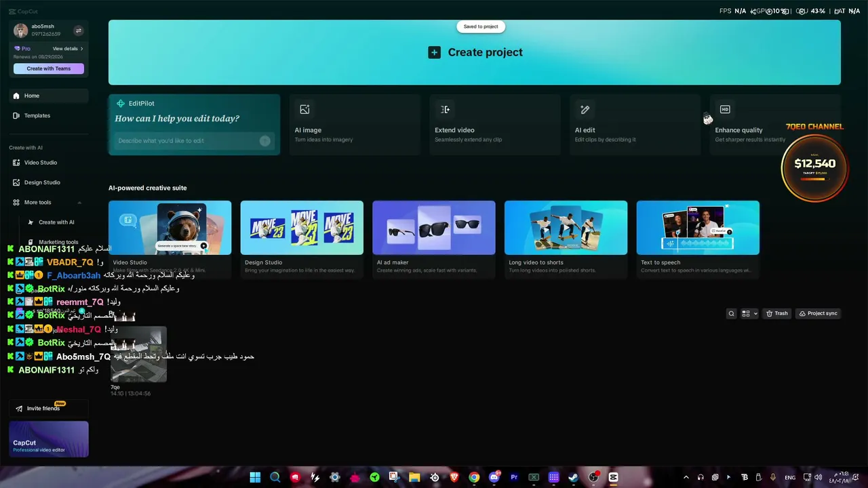The image size is (868, 488).
Task: Submit the EditPilot prompt arrow
Action: click(x=264, y=141)
